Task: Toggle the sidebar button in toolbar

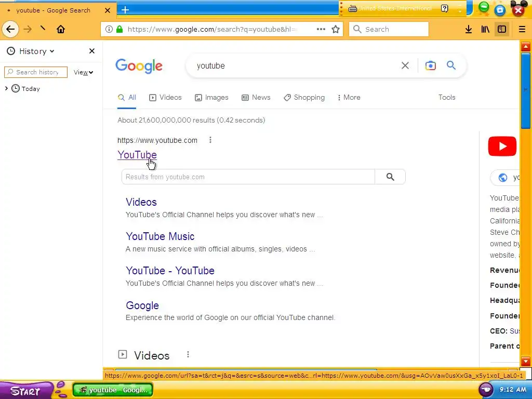Action: (x=502, y=29)
